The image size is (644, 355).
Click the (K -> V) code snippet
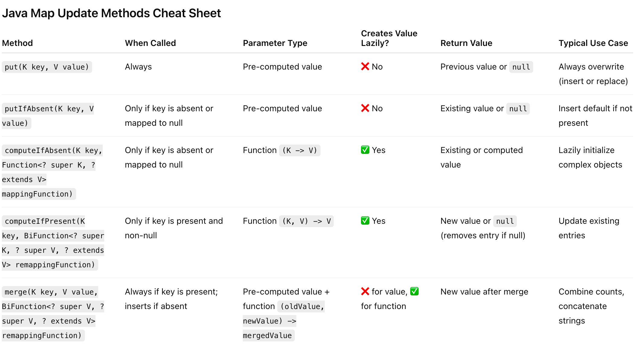click(x=300, y=150)
